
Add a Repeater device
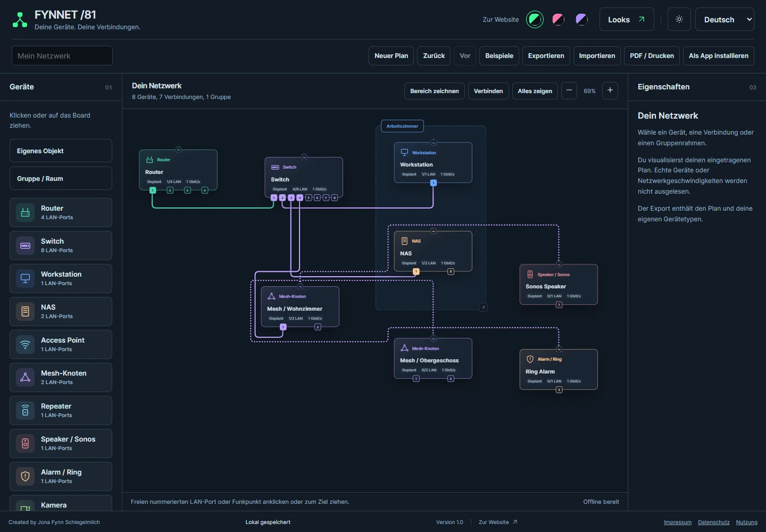pos(61,410)
